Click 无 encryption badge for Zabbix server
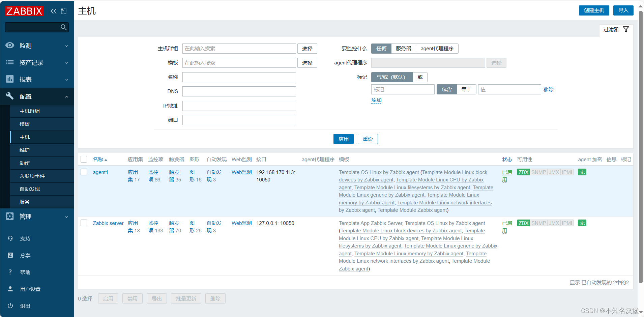The height and width of the screenshot is (317, 644). [582, 223]
